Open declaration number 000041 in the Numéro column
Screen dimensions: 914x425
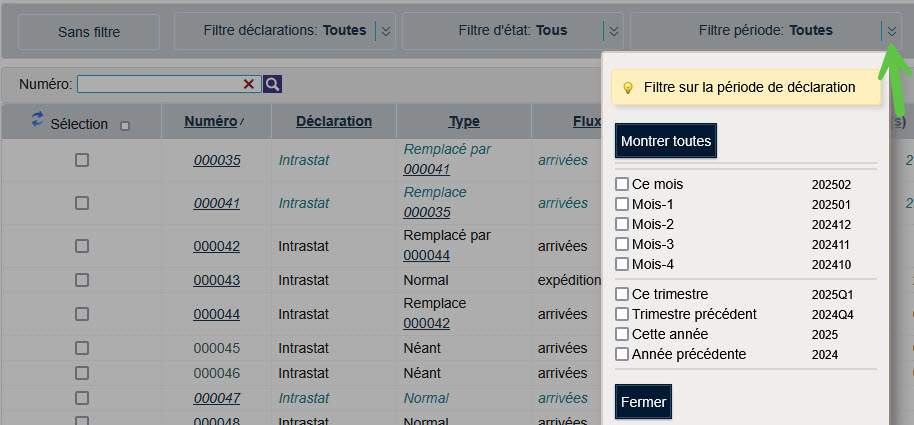coord(217,203)
